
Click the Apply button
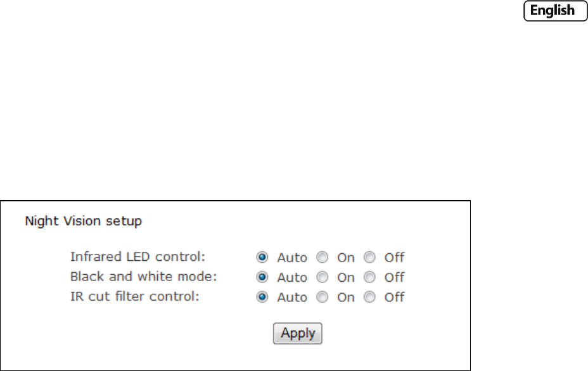point(298,333)
